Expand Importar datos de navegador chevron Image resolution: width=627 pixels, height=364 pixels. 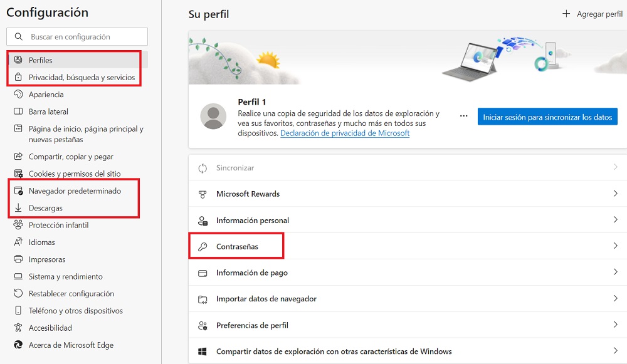616,298
